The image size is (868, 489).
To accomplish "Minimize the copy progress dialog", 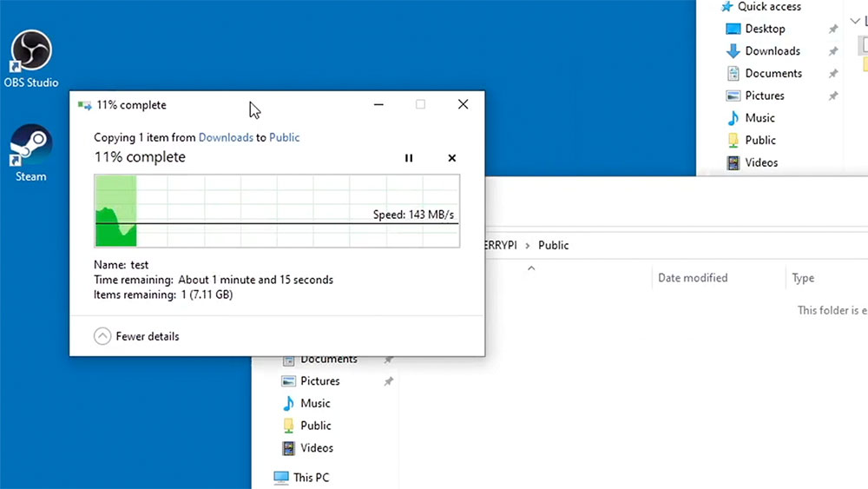I will coord(378,105).
